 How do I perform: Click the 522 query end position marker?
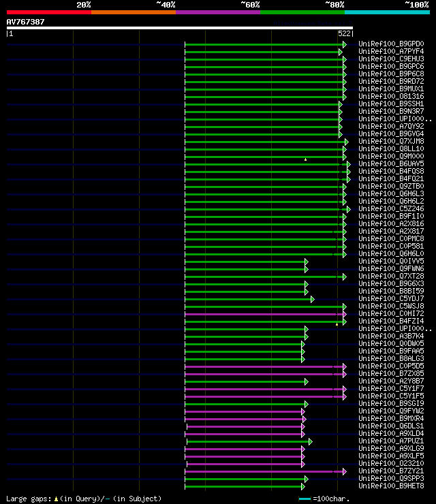click(x=345, y=34)
